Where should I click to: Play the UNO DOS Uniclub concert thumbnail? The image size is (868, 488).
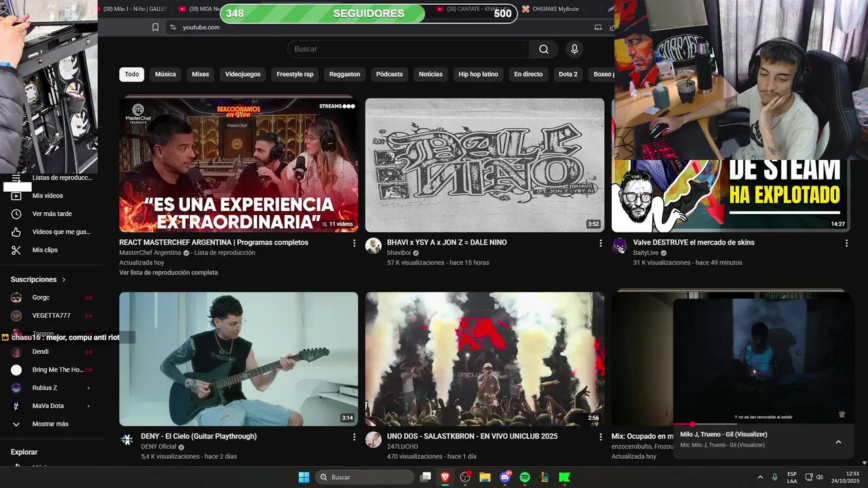(x=485, y=359)
